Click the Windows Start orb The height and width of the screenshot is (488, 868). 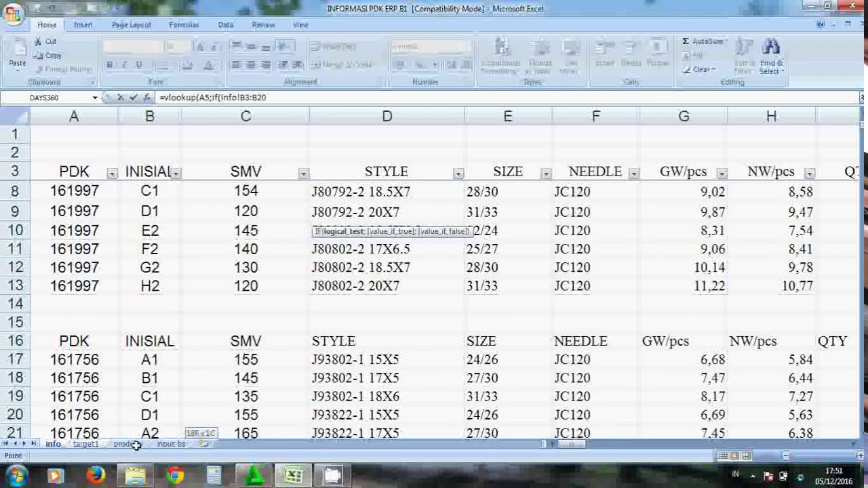coord(16,476)
